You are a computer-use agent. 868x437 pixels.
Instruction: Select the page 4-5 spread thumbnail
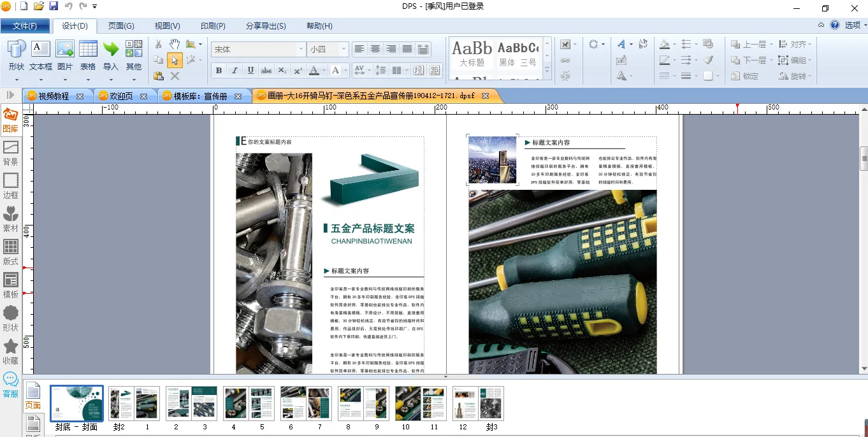pos(248,403)
